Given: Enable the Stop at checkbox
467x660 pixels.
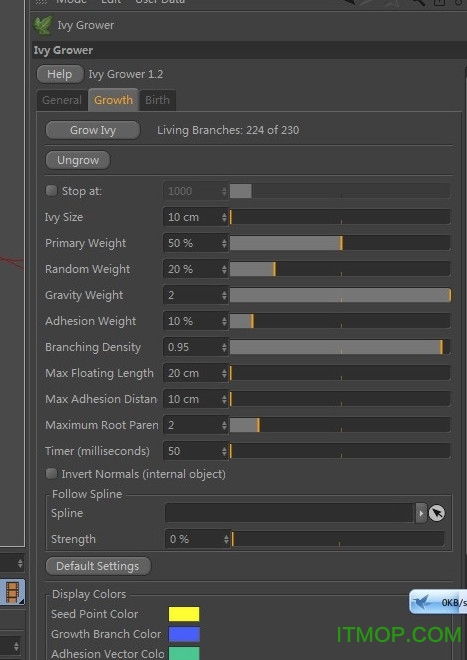Looking at the screenshot, I should (x=51, y=191).
